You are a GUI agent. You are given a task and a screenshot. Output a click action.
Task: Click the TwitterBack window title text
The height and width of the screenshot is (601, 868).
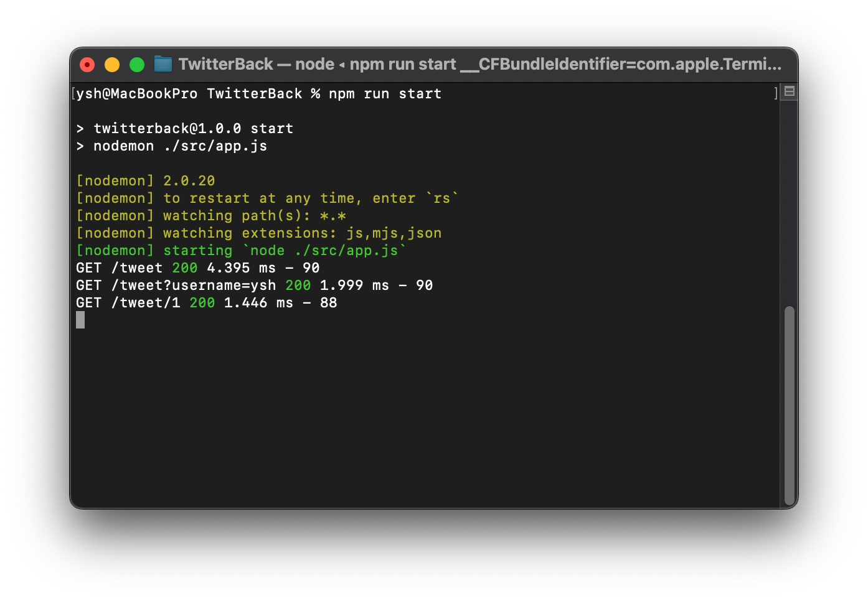coord(479,64)
